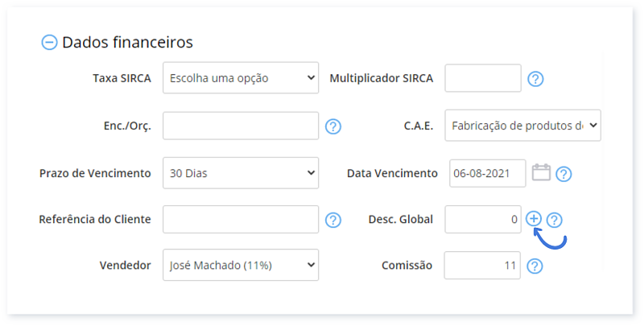Click the C.A.E. label

419,126
